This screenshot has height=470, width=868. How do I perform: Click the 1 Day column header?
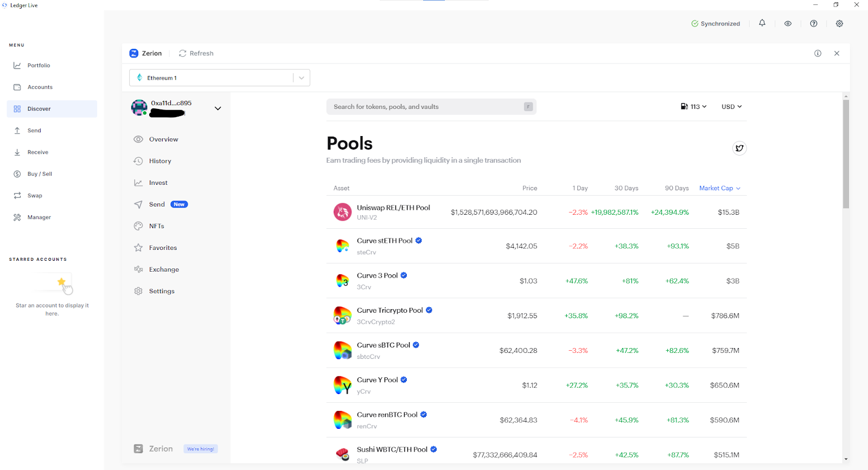click(x=580, y=188)
